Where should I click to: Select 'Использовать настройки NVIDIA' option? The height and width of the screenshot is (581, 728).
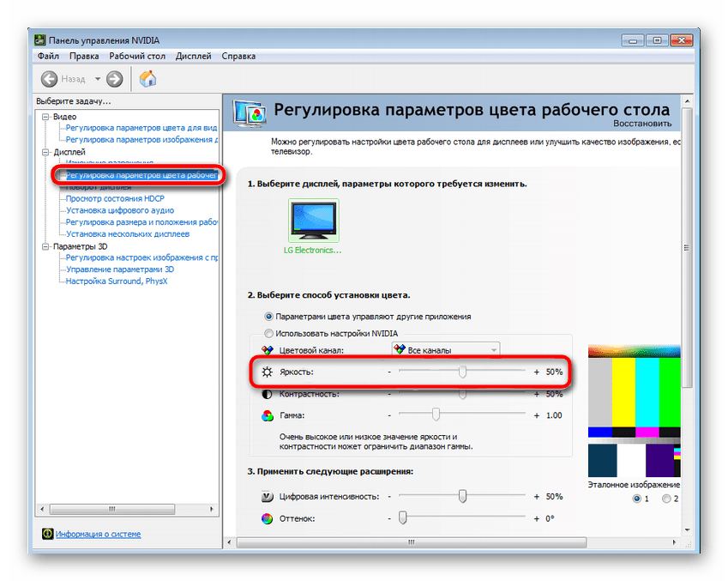tap(268, 333)
